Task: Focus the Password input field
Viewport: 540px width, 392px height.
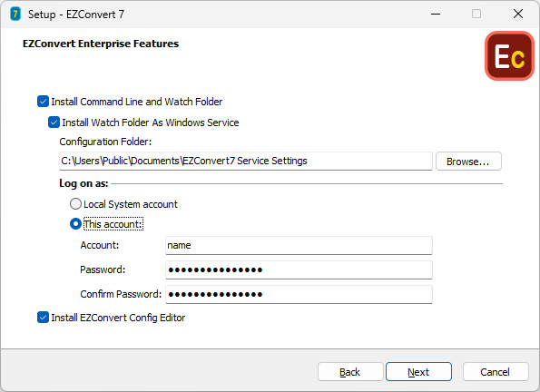Action: tap(299, 269)
